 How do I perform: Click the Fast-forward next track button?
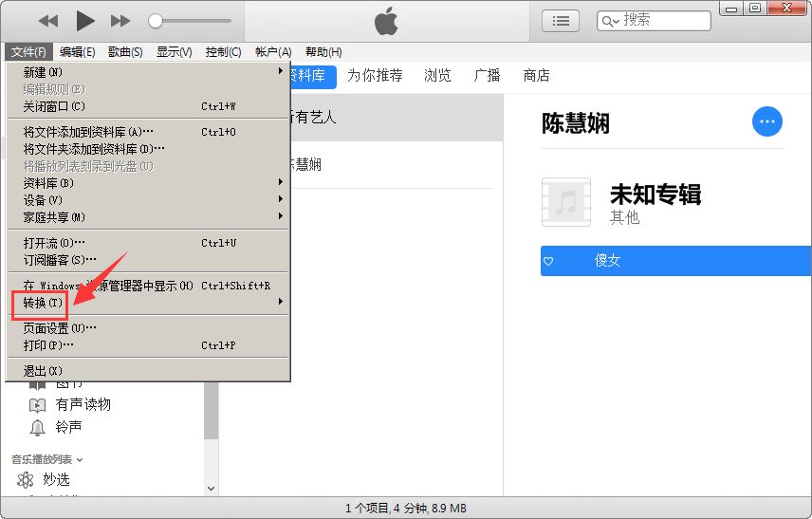point(120,21)
